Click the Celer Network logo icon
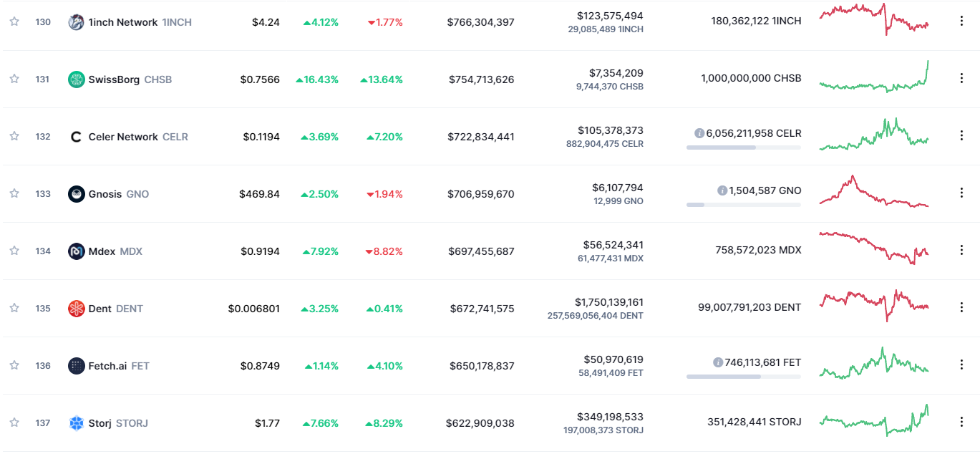The image size is (980, 454). click(x=76, y=137)
